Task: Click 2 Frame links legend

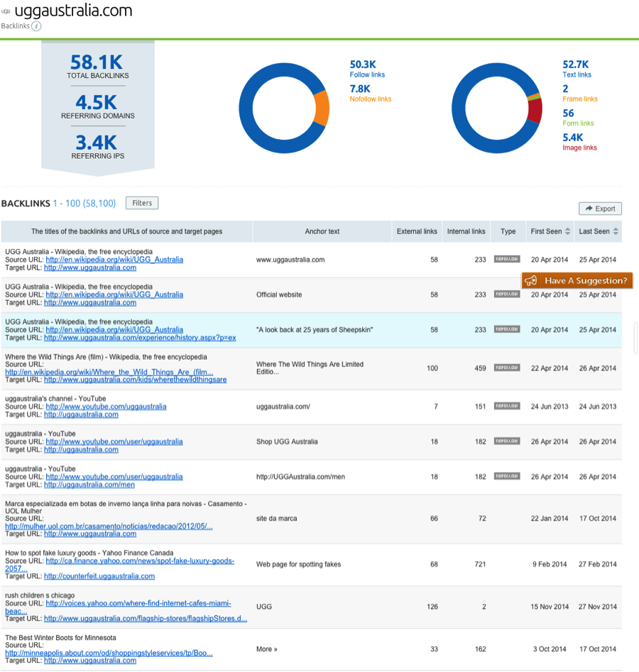Action: click(x=580, y=94)
